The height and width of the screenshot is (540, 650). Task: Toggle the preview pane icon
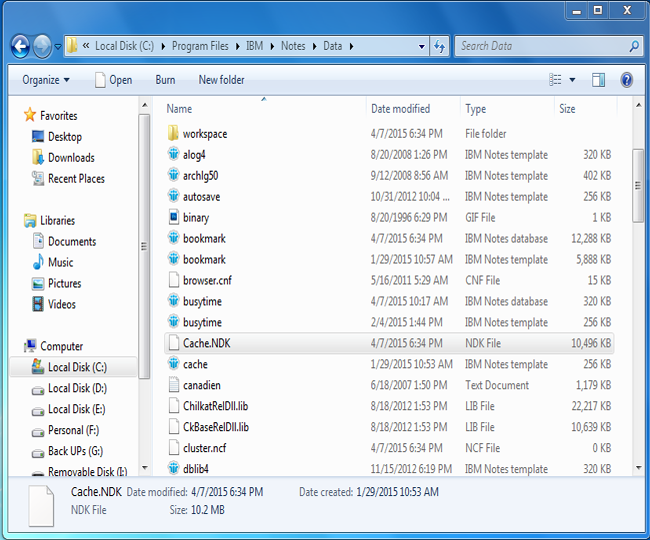pyautogui.click(x=598, y=80)
